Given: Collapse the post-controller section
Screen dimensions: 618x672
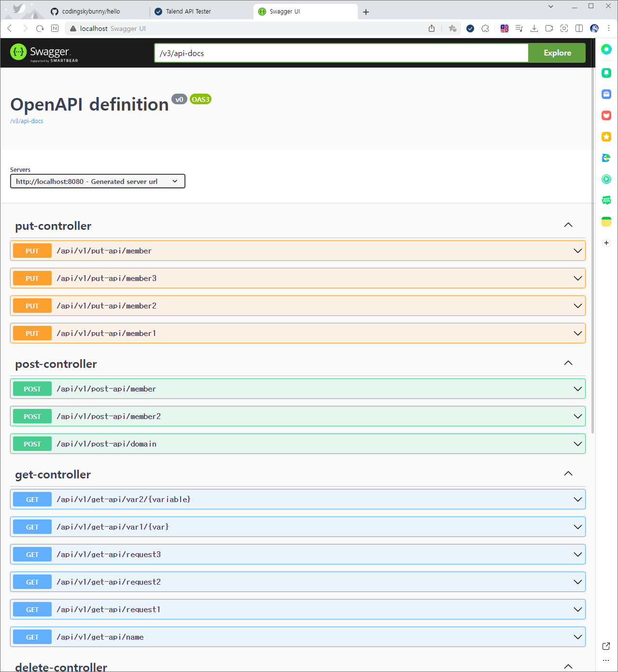Looking at the screenshot, I should coord(568,363).
